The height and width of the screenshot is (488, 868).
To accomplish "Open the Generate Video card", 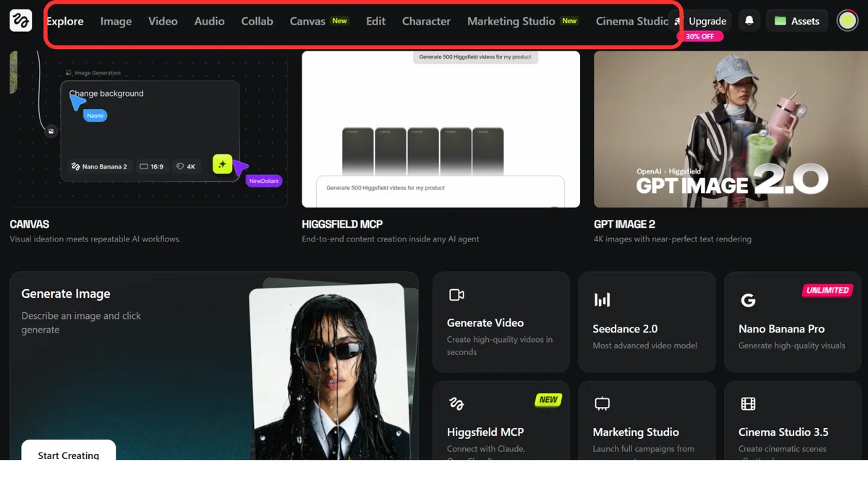I will (501, 322).
